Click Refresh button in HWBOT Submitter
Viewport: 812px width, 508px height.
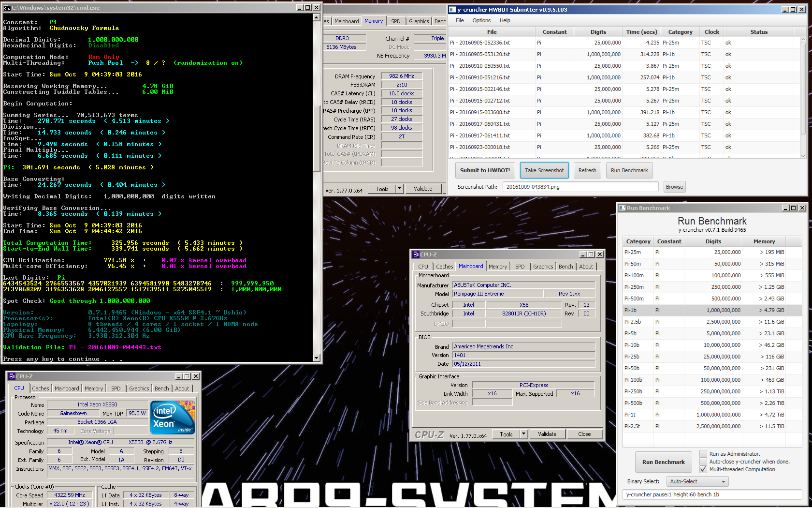pos(587,170)
